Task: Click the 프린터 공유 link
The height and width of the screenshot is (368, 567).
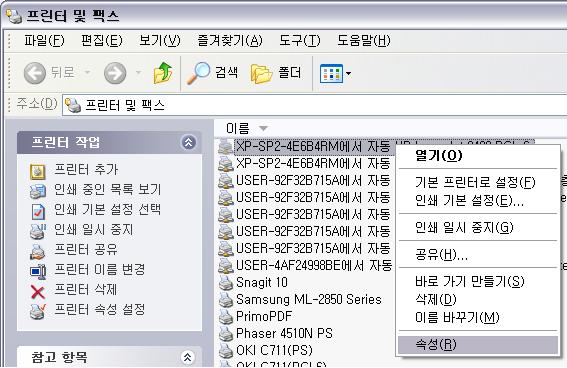Action: [x=86, y=249]
